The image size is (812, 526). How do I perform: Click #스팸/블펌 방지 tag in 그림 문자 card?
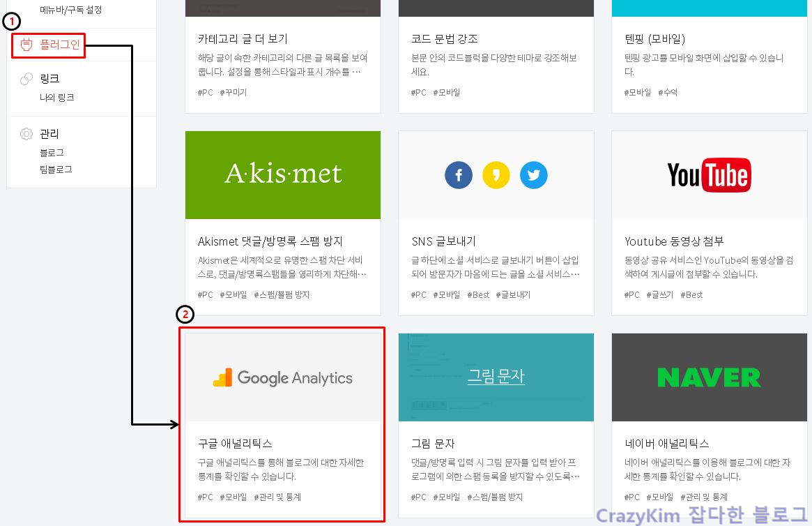point(495,497)
